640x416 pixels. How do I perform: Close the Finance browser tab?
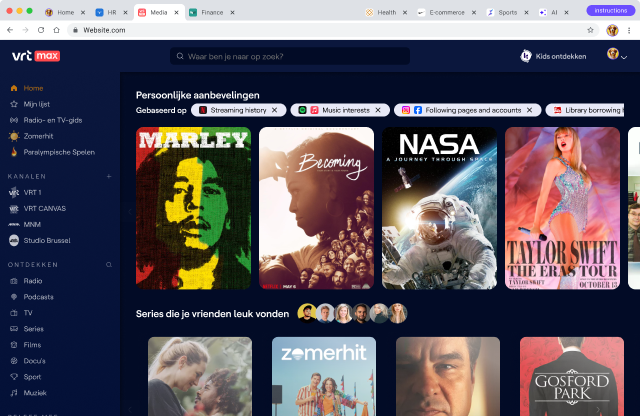(x=232, y=13)
